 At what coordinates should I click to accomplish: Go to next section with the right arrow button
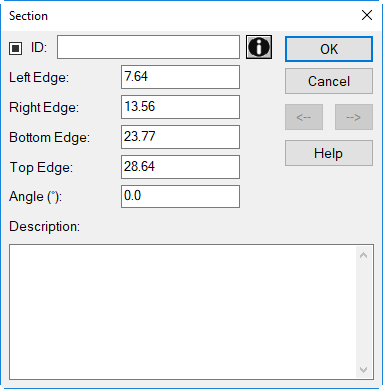click(x=354, y=117)
